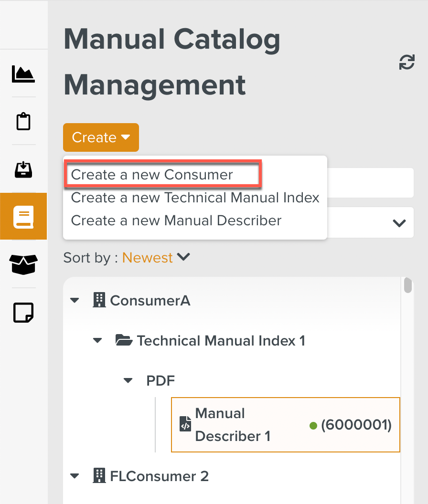Click the tree list scrollbar handle
428x504 pixels.
407,285
